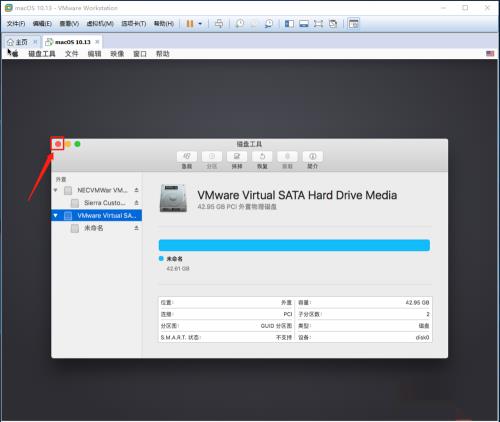Open the Apple menu in macOS guest

click(x=14, y=53)
